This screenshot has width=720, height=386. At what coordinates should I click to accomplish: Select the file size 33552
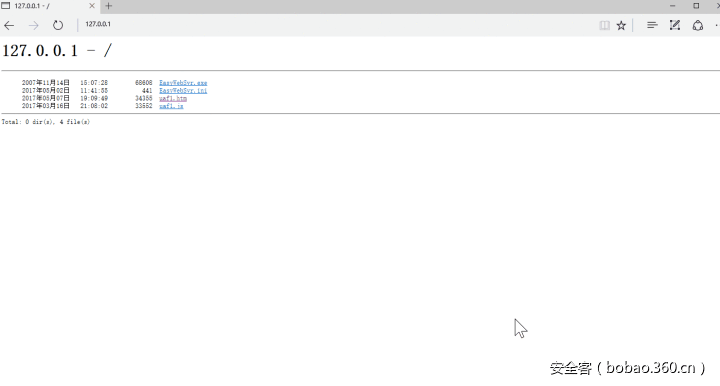pos(143,106)
